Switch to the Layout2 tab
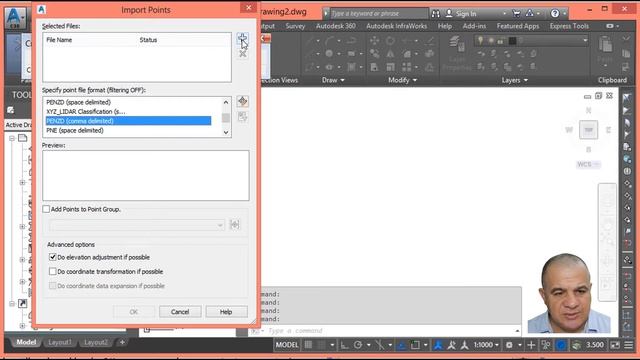 click(96, 342)
